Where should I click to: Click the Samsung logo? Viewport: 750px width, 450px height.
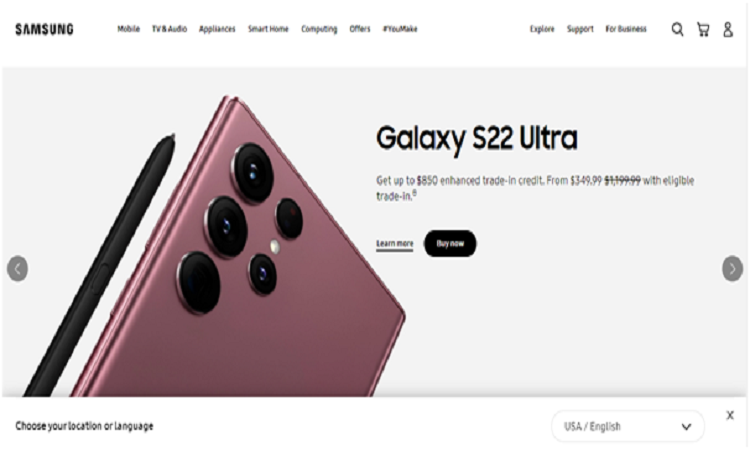(44, 29)
